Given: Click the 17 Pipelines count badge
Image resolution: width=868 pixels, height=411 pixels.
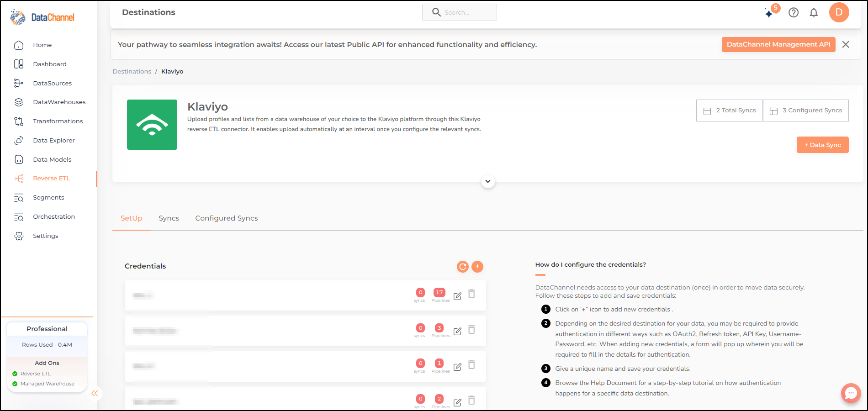Looking at the screenshot, I should (x=439, y=292).
